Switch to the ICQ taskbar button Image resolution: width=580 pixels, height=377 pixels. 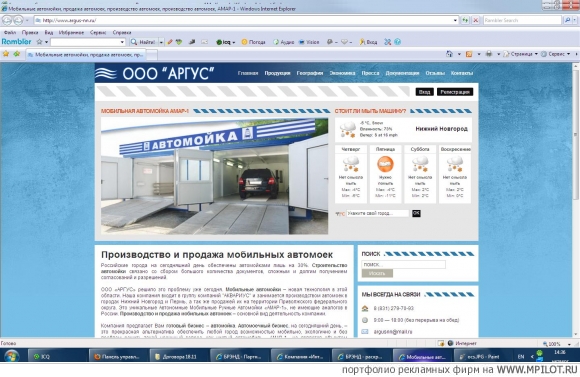57,357
